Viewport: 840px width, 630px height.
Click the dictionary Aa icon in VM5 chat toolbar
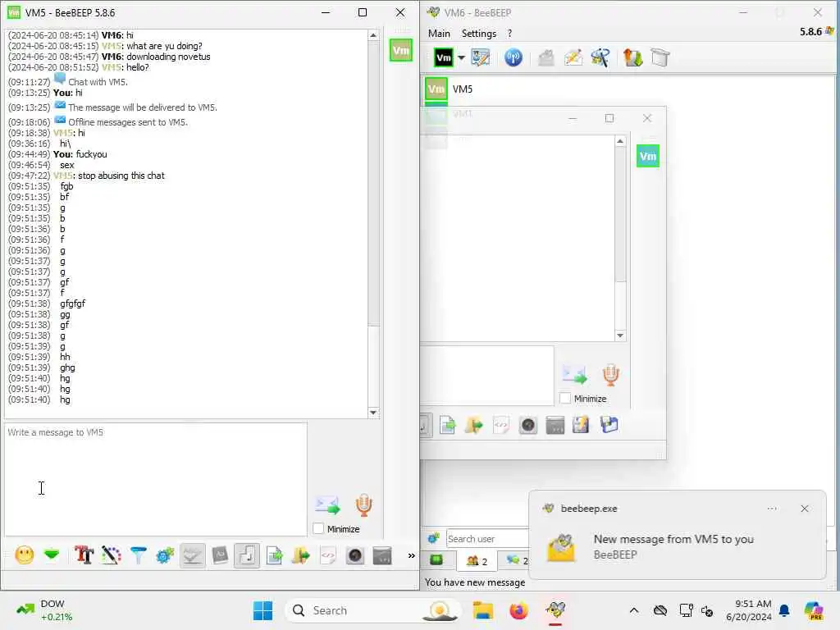220,555
